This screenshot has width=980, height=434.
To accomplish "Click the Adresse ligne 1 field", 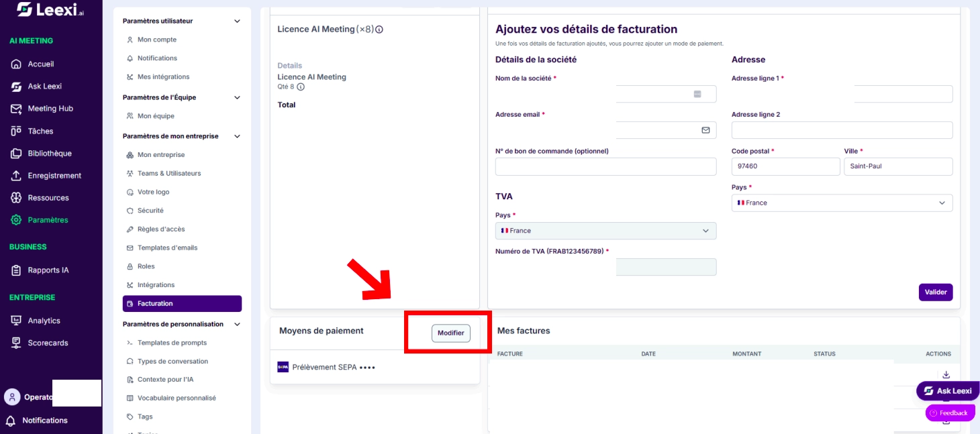I will point(842,94).
